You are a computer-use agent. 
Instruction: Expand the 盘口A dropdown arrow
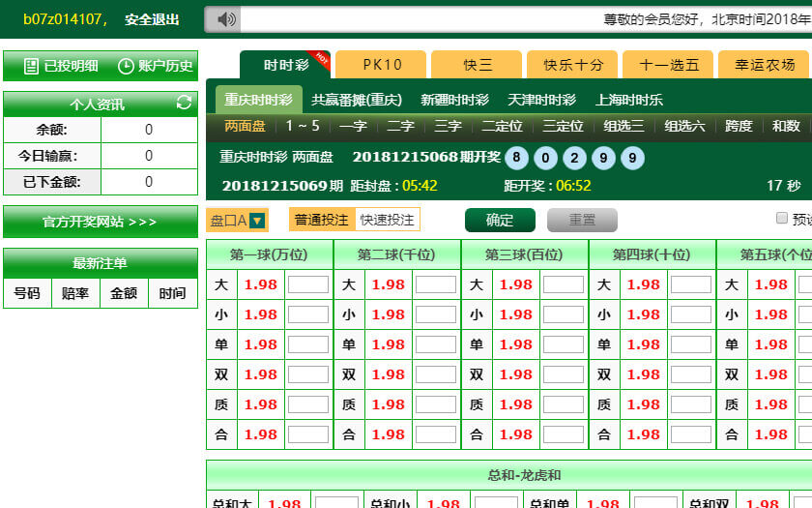click(257, 221)
